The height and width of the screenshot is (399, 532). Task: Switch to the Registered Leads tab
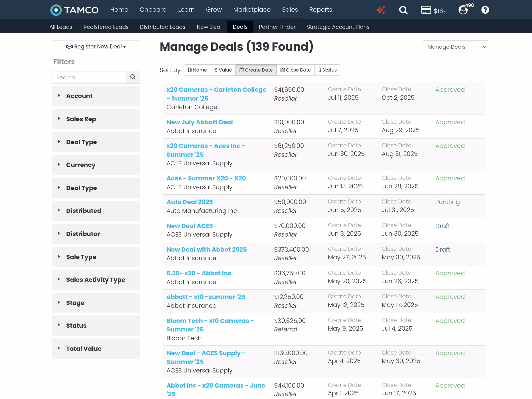pos(106,27)
